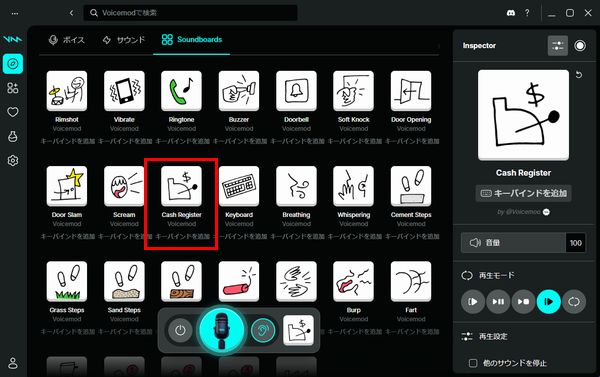Viewport: 600px width, 377px height.
Task: Click the volume value 100 box
Action: point(576,243)
